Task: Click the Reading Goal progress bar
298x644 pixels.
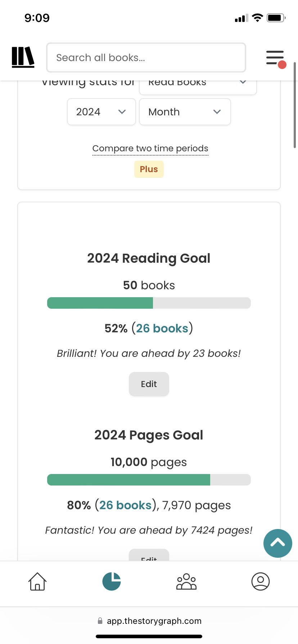Action: 149,303
